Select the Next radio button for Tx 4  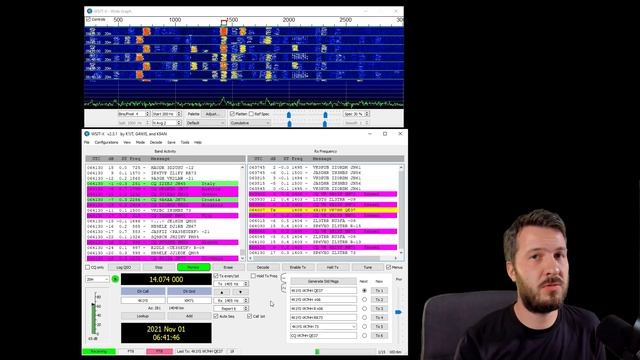click(364, 318)
